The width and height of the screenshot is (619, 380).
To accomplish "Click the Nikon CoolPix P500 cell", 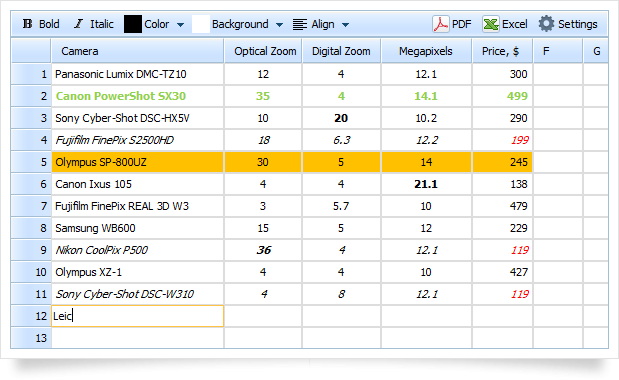I will click(137, 250).
